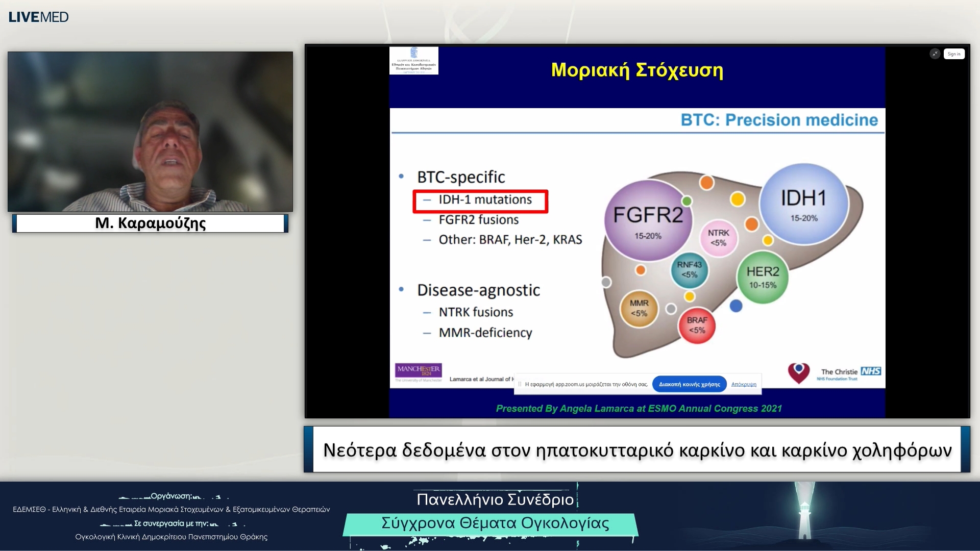The image size is (980, 551).
Task: Click the FGFR2 purple bubble
Action: coord(648,220)
